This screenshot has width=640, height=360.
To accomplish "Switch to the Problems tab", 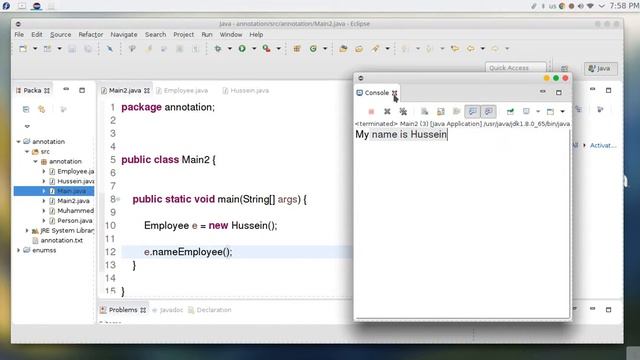I will pyautogui.click(x=123, y=310).
